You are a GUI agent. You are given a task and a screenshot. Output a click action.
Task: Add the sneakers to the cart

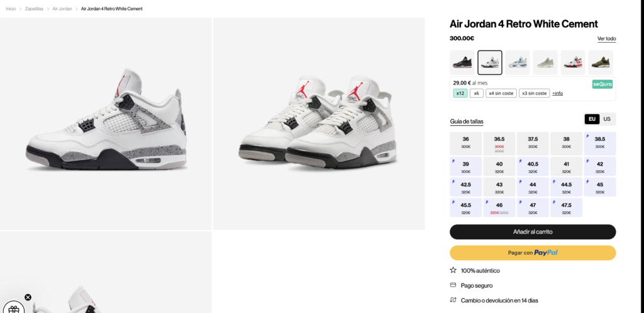click(x=533, y=232)
